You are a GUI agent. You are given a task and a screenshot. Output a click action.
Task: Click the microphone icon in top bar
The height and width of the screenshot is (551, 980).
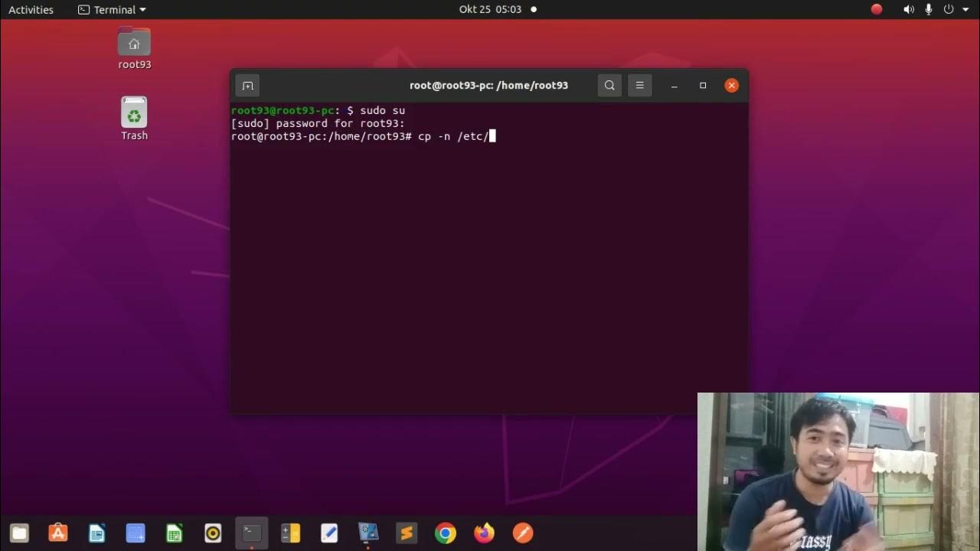[x=929, y=9]
